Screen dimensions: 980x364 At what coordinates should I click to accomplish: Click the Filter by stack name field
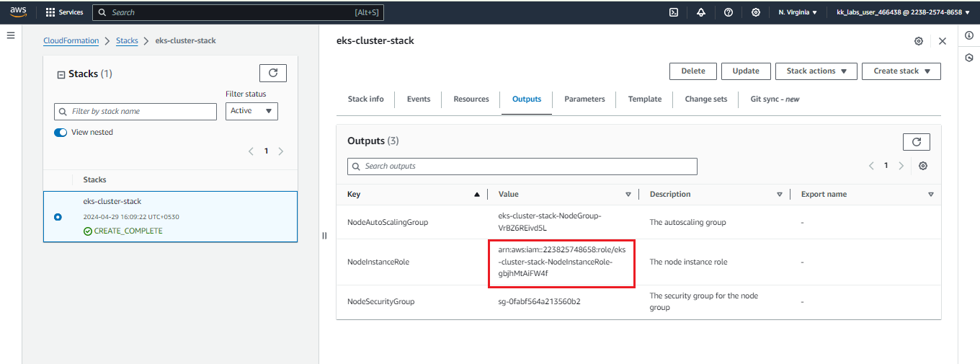pyautogui.click(x=135, y=111)
